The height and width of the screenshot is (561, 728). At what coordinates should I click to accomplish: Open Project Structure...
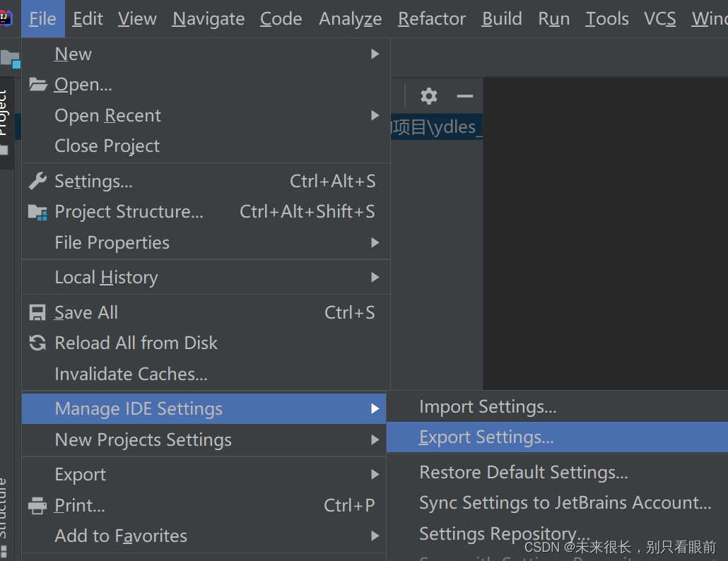point(206,211)
